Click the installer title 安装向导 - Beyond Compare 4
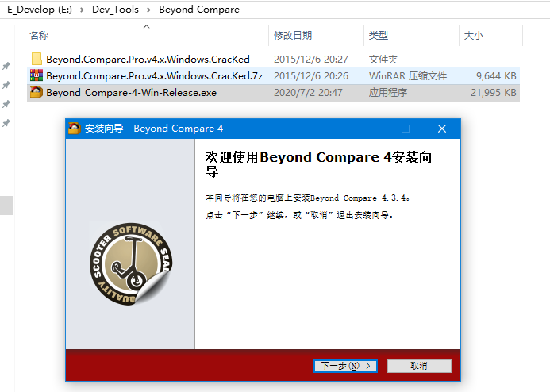This screenshot has height=392, width=550. 154,129
